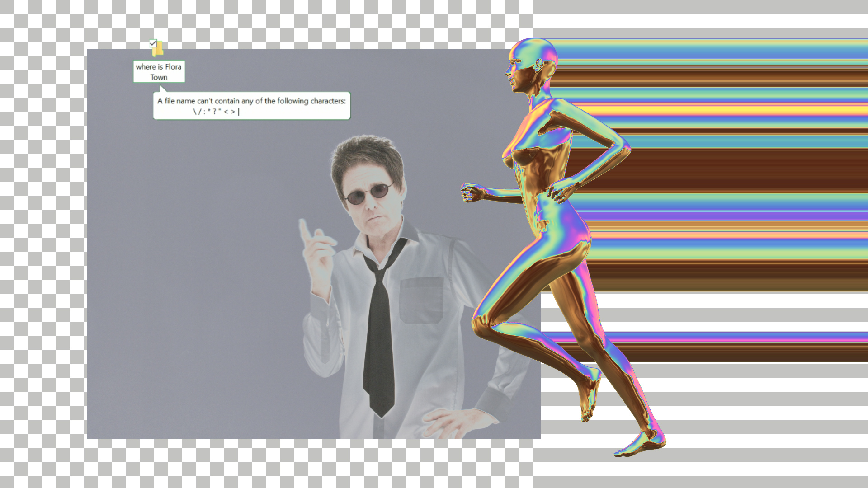
Task: Click the wide brown stripe behind runner
Action: 746,169
